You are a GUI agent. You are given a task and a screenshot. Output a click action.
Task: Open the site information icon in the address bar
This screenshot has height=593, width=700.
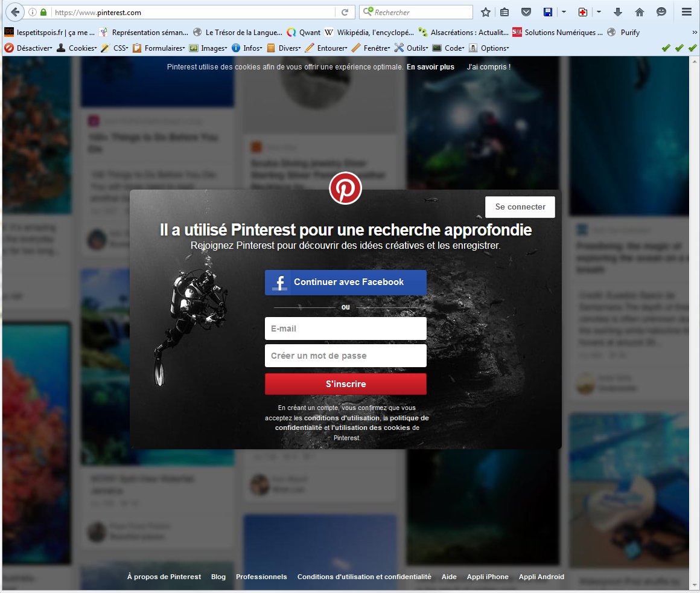pos(33,12)
